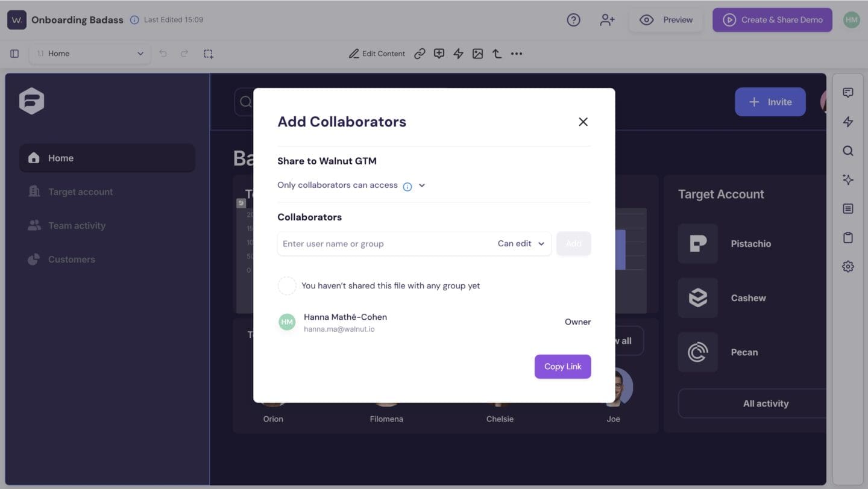Click the demo app hexagon logo

31,101
